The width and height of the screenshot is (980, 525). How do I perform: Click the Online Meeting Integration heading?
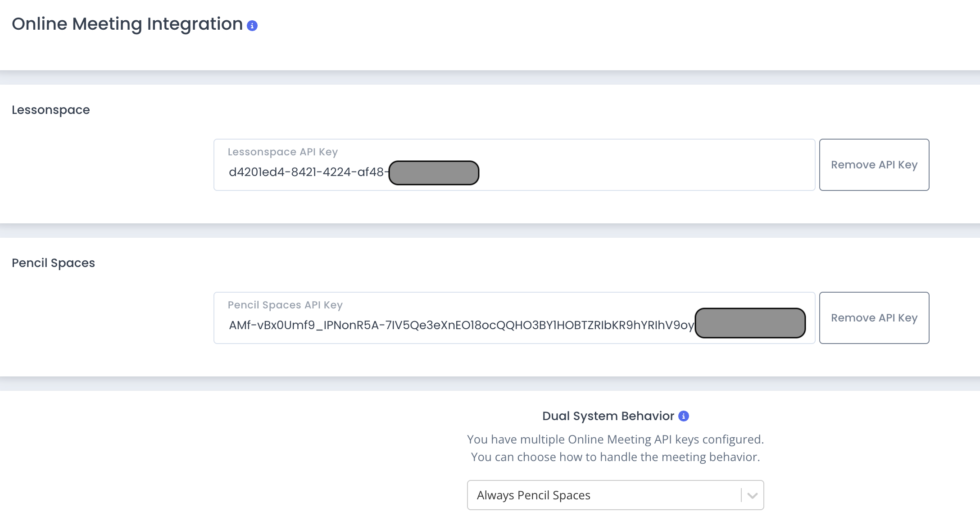127,24
